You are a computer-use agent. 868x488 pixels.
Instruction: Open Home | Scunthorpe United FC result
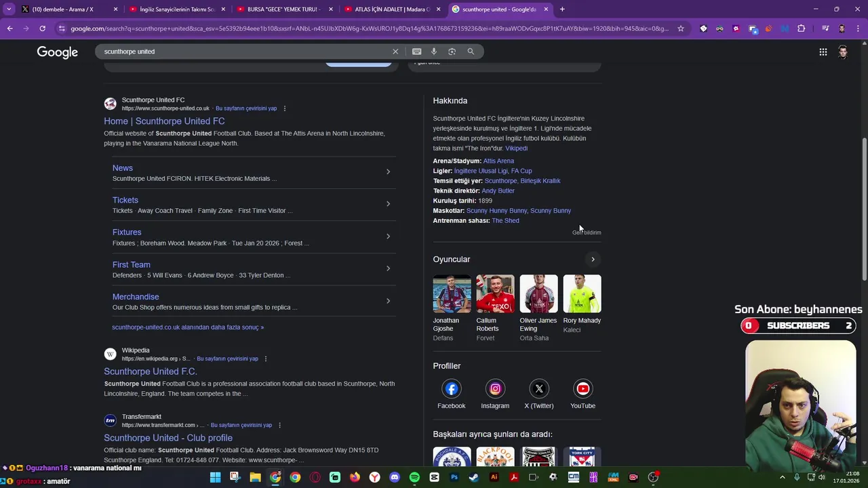pos(164,121)
